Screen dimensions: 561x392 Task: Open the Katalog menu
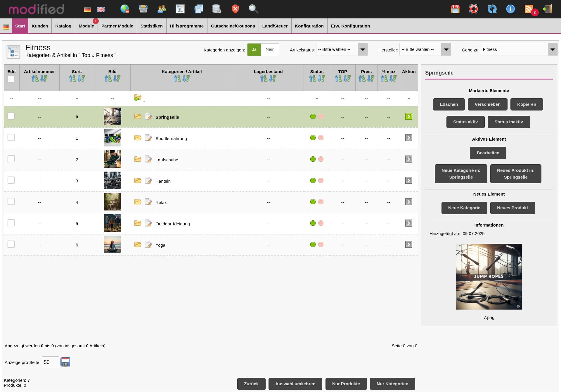point(63,26)
